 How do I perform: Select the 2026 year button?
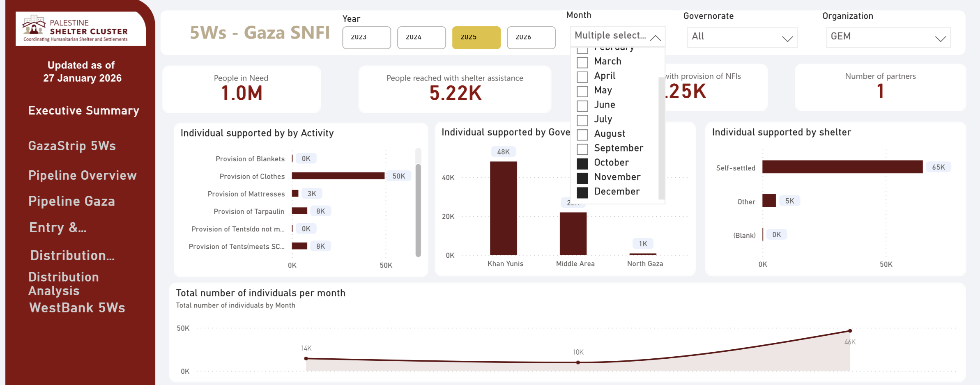[531, 38]
